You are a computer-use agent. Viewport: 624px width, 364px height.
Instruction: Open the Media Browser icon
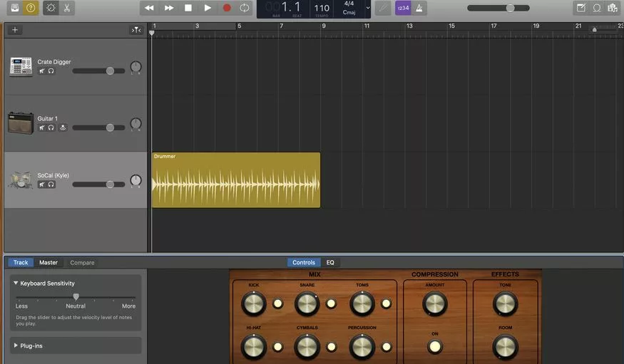(x=613, y=8)
